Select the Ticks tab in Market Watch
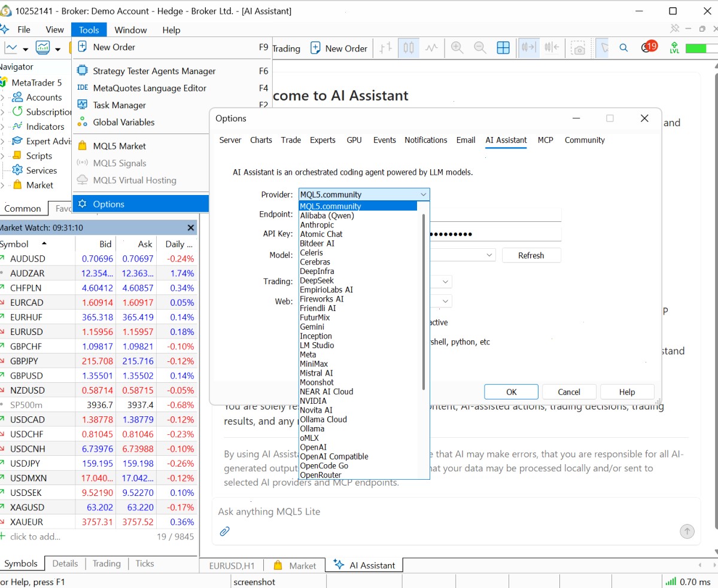 pos(145,563)
